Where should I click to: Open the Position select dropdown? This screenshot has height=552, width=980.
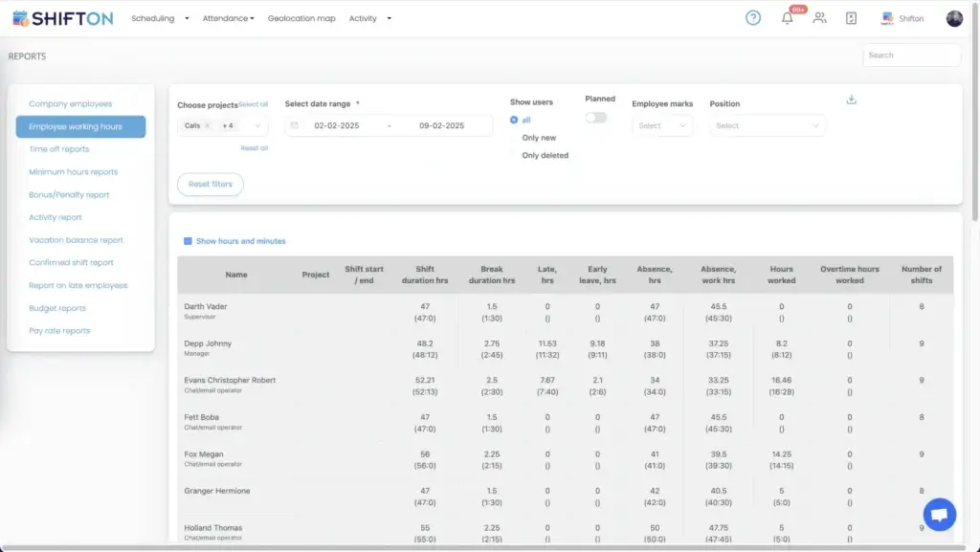point(768,125)
